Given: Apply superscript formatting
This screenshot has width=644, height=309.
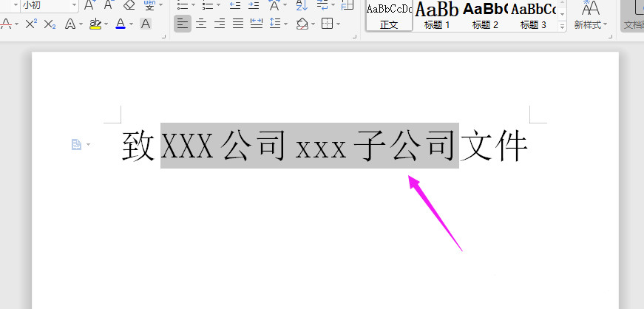Looking at the screenshot, I should coord(31,24).
